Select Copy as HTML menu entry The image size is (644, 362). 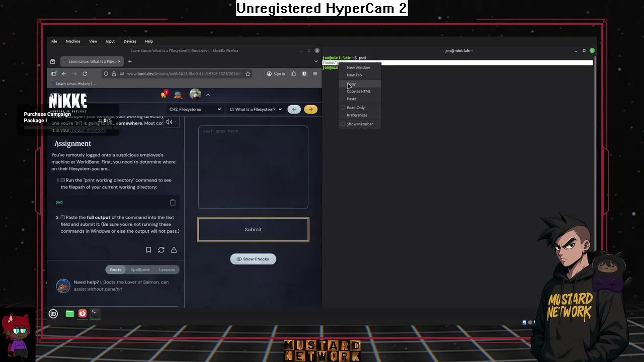coord(360,92)
